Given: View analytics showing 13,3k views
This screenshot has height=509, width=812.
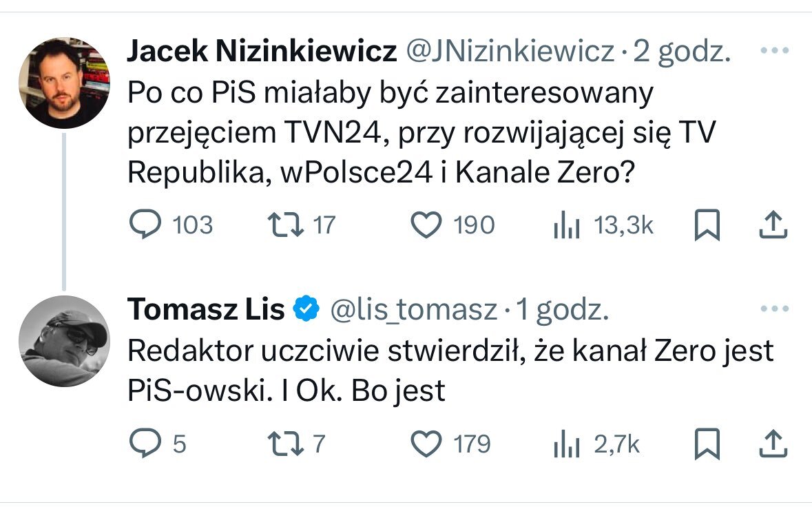Looking at the screenshot, I should pos(567,226).
